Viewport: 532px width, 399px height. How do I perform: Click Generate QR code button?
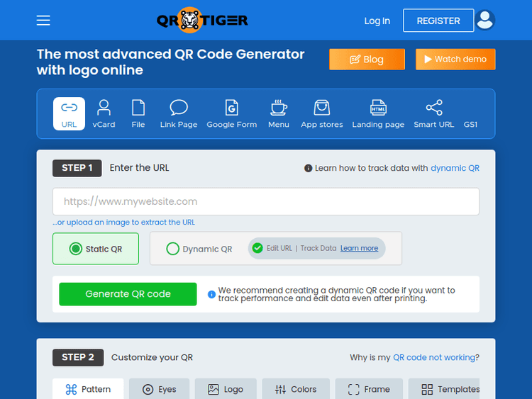[x=128, y=294]
